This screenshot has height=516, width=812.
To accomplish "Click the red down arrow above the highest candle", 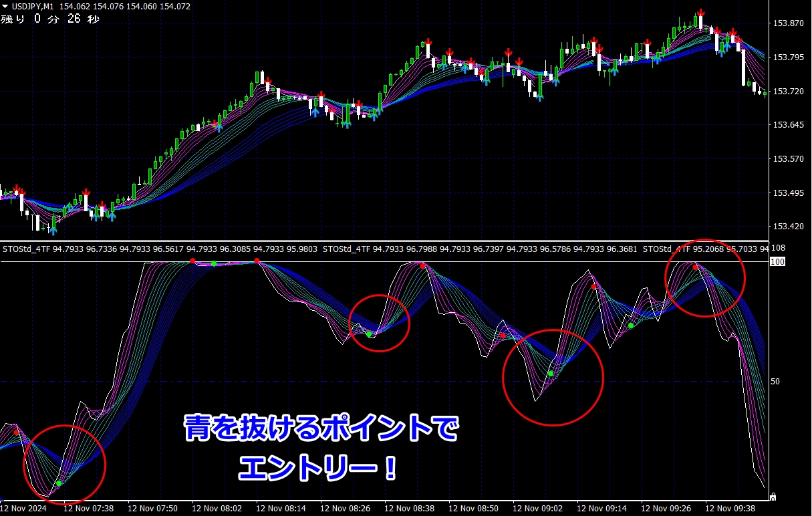I will 701,13.
